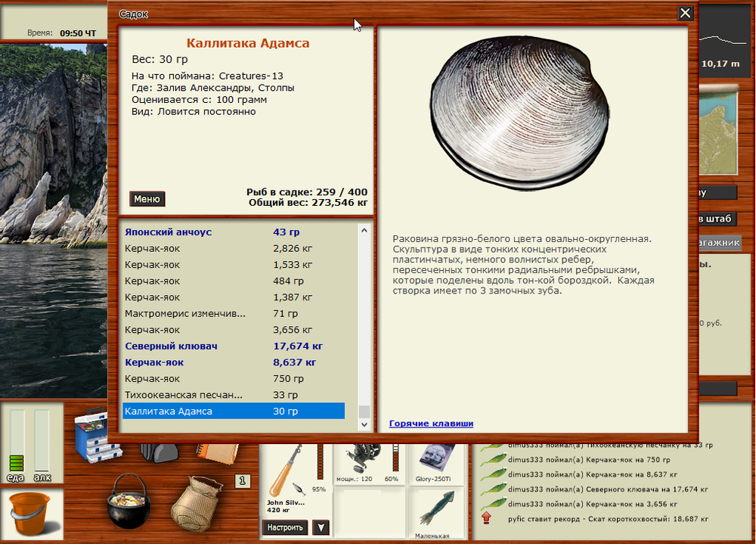Click the Настроить button
Screen dimensions: 756x544
click(x=285, y=527)
